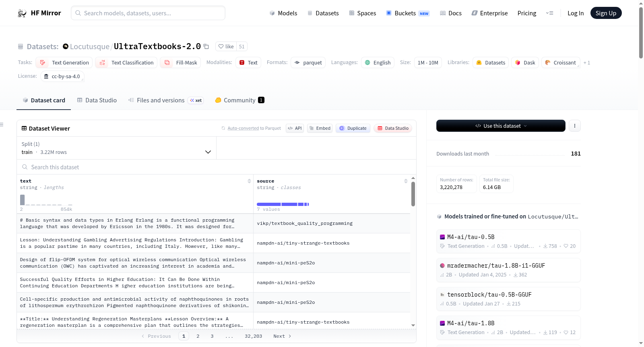Viewport: 644px width, 347px height.
Task: Click the text lengths histogram bar
Action: click(x=23, y=200)
